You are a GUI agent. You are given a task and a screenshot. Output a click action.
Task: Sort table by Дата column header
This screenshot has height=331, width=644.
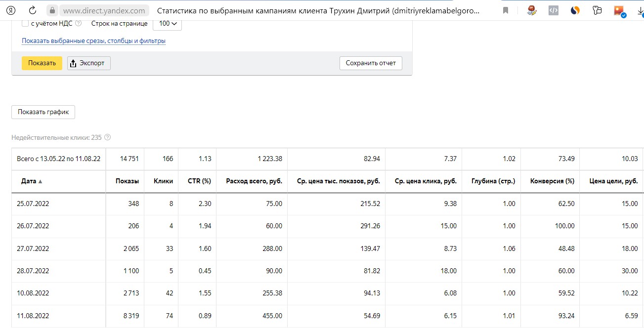[32, 181]
